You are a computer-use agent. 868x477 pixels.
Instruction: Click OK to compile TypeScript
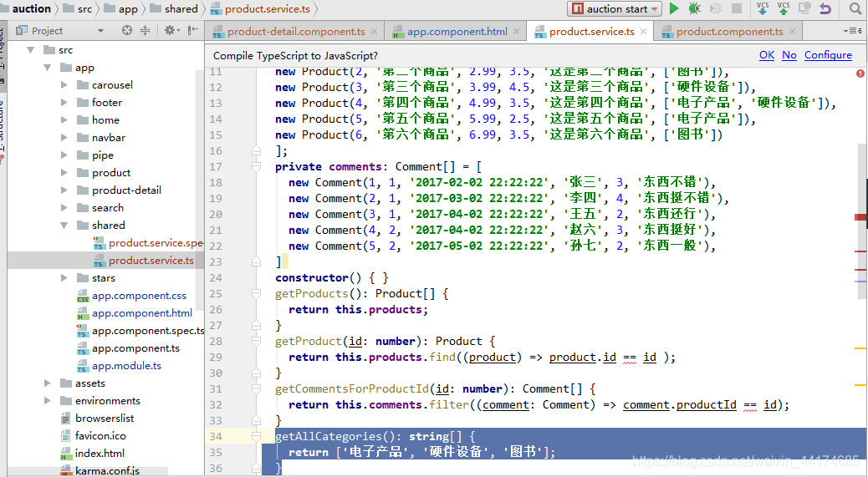(x=767, y=55)
